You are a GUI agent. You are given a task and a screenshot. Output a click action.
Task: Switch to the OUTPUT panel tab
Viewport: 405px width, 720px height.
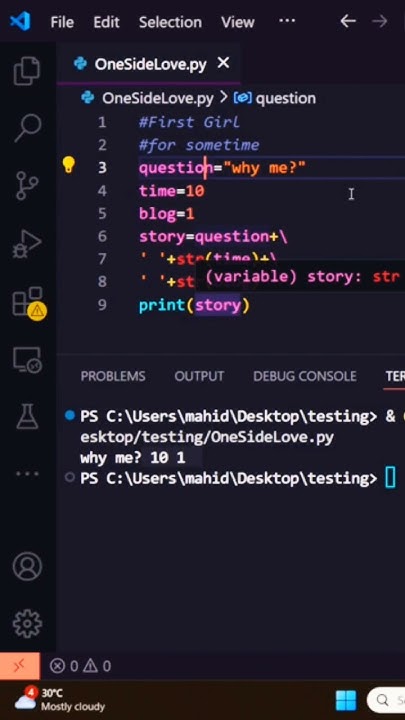(x=199, y=376)
